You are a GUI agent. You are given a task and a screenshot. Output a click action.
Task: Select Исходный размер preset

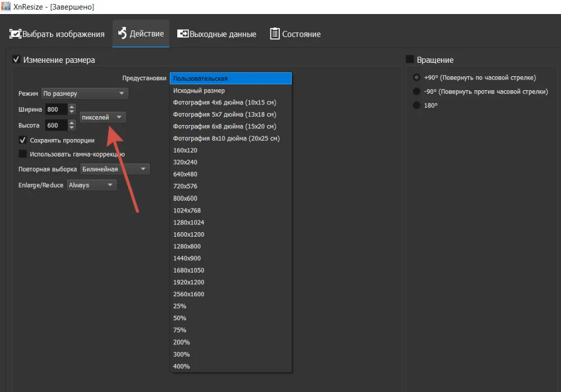(199, 90)
